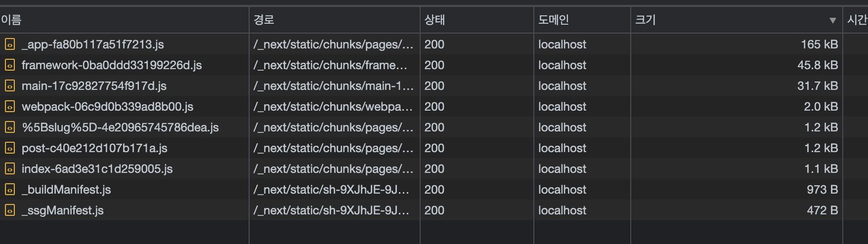Click the 1.2 kB size of the %5Bslug%5D row
The height and width of the screenshot is (244, 868).
click(821, 127)
